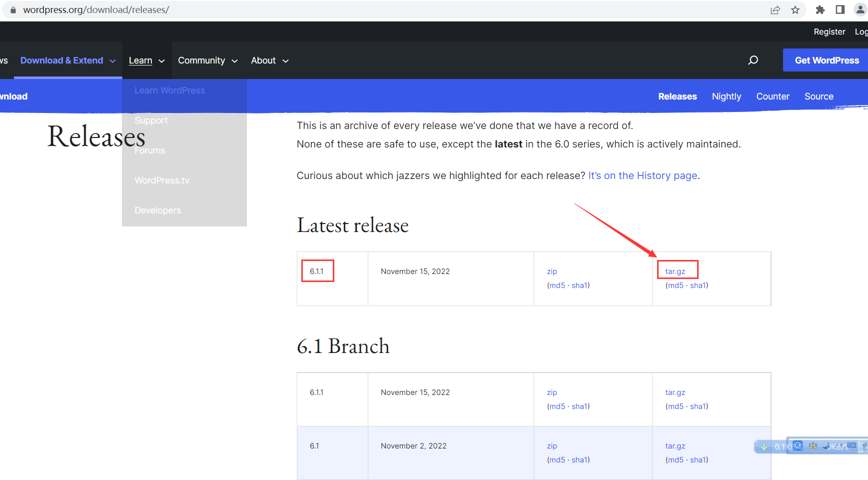Click the "6.1 Branch" heading
Image resolution: width=868 pixels, height=480 pixels.
click(x=343, y=346)
